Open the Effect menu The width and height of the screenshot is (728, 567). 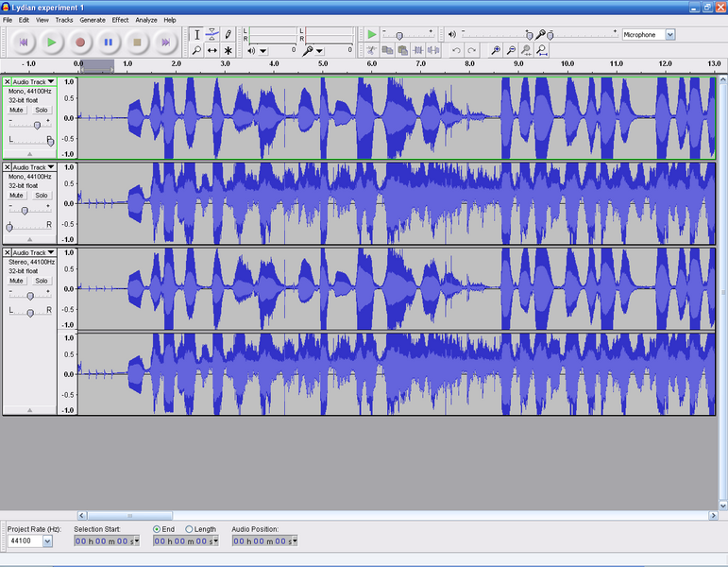pos(120,19)
